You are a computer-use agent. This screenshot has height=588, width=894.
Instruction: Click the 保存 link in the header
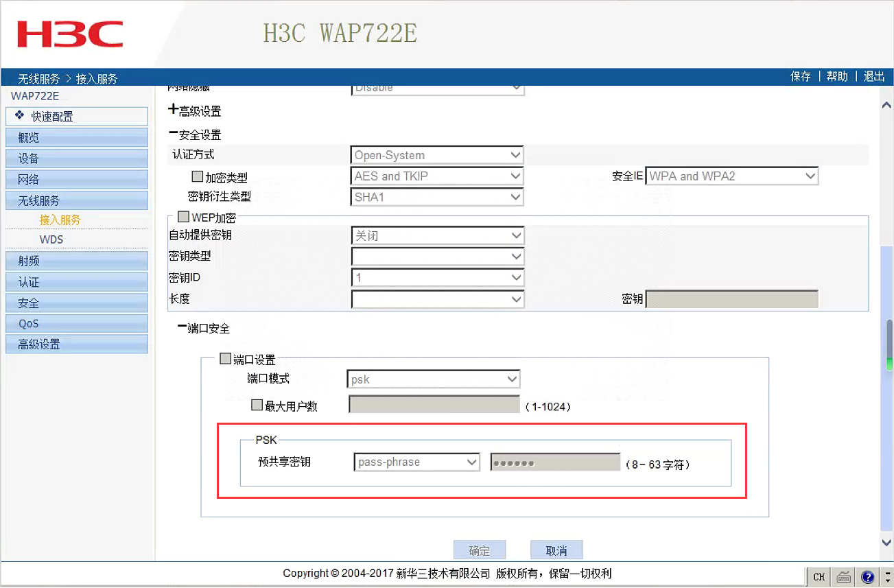click(801, 77)
